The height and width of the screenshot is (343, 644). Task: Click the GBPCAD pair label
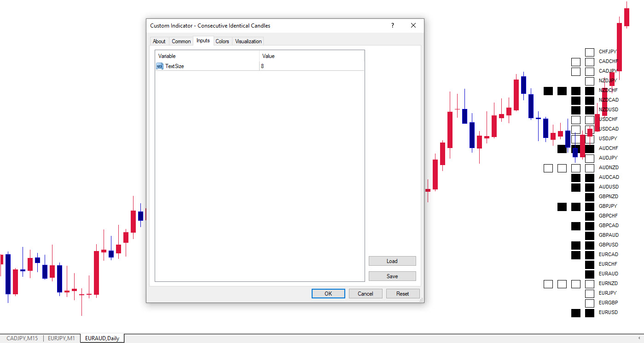click(x=609, y=225)
